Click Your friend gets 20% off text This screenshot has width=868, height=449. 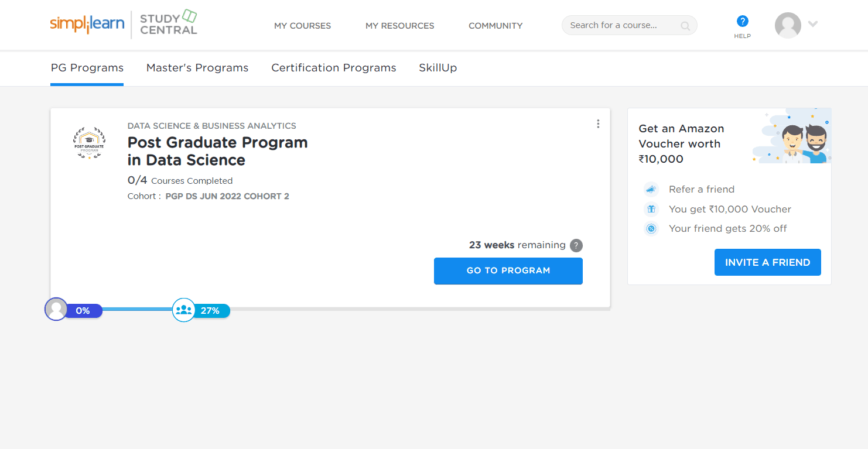coord(728,229)
